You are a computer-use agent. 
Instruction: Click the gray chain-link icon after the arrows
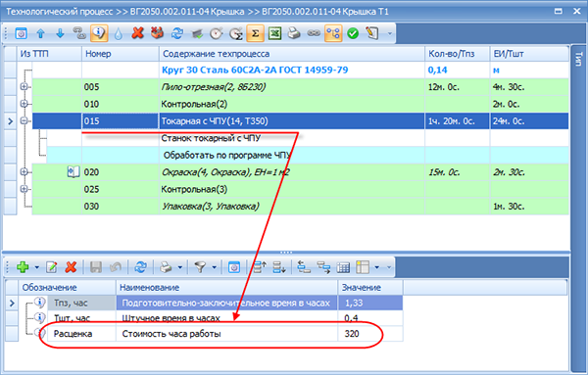coord(79,33)
